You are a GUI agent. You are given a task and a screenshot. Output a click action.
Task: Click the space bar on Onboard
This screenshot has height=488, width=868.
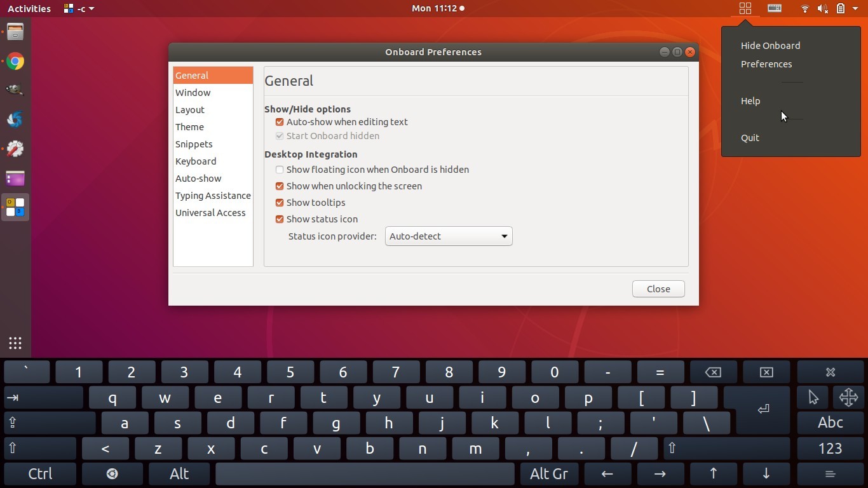[x=365, y=474]
